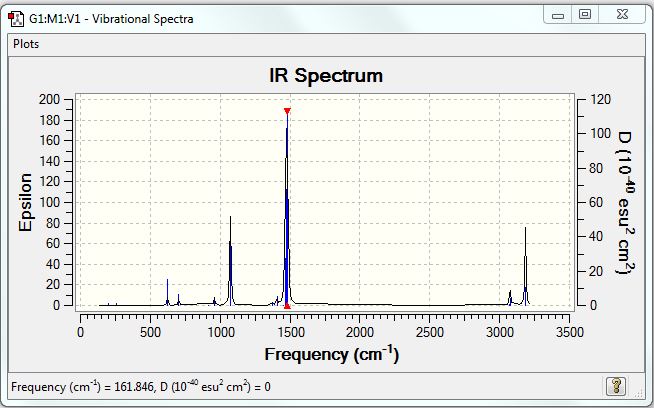Image resolution: width=654 pixels, height=408 pixels.
Task: Click the 2000 tick label on frequency axis
Action: coord(360,332)
